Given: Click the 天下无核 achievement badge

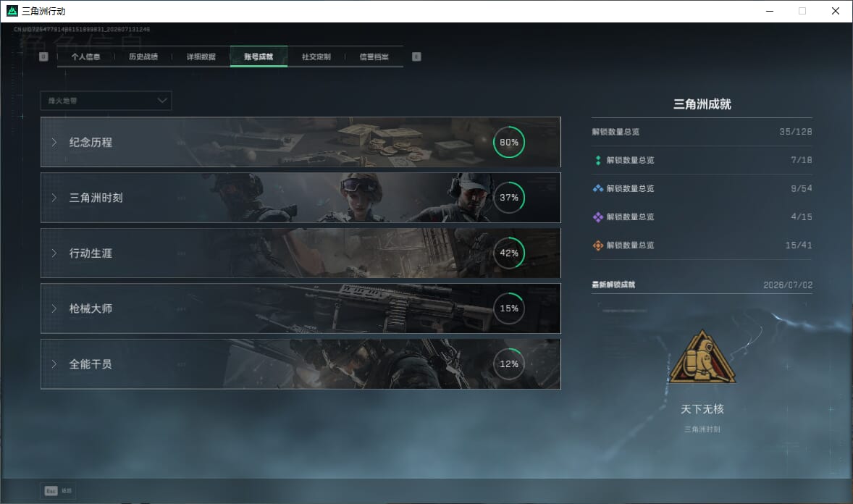Looking at the screenshot, I should coord(702,356).
